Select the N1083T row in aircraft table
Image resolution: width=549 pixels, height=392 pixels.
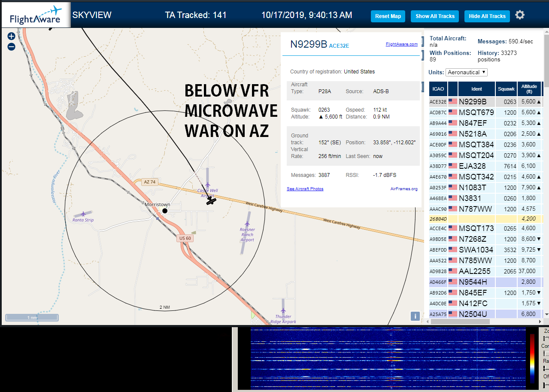click(486, 188)
